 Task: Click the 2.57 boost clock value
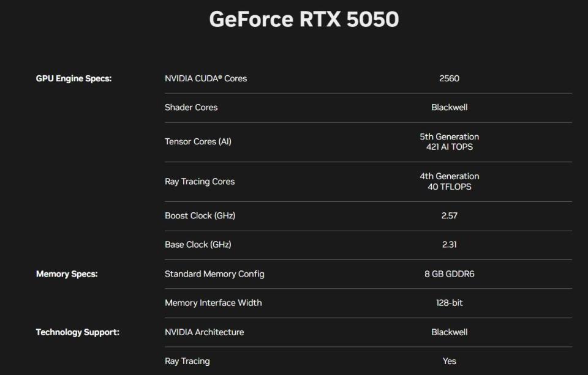click(449, 216)
